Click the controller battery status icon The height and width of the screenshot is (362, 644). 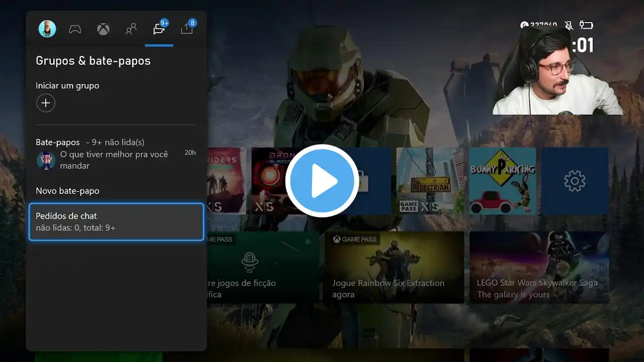[586, 25]
